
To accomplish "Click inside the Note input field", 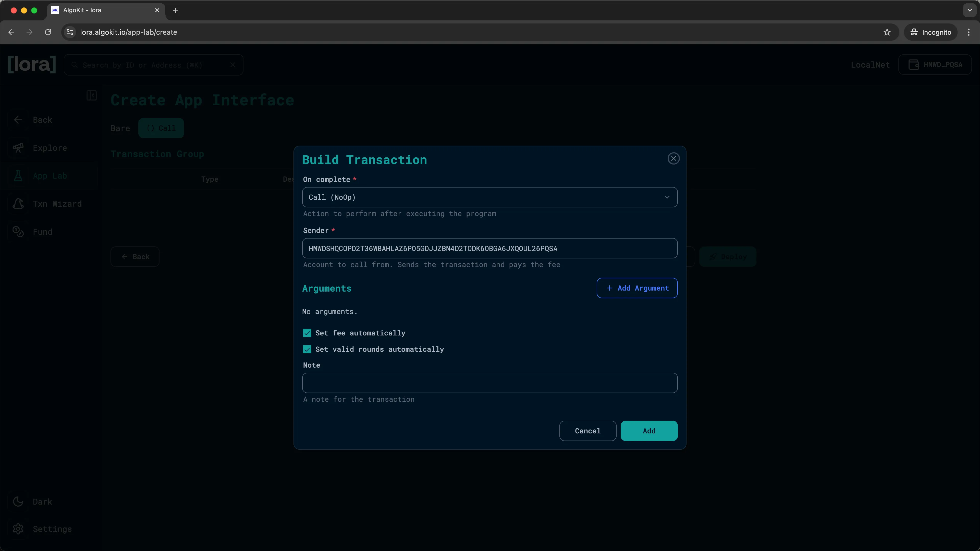I will click(489, 383).
